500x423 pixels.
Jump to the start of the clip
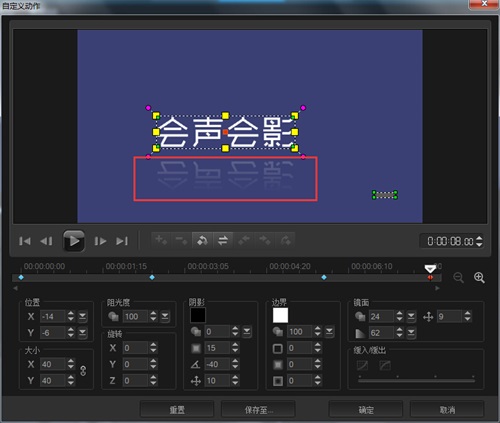[25, 241]
